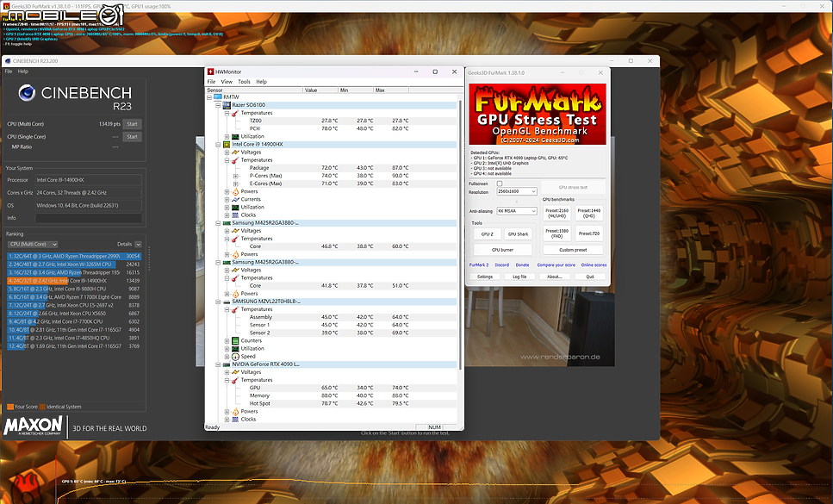The width and height of the screenshot is (833, 504).
Task: Start the Cinebench CPU (Multi Core) test
Action: (x=133, y=124)
